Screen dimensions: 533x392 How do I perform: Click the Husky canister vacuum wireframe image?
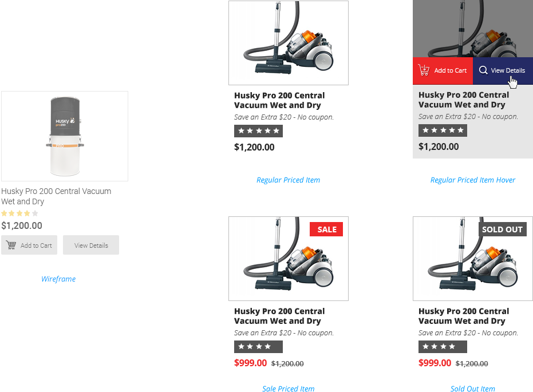tap(65, 136)
